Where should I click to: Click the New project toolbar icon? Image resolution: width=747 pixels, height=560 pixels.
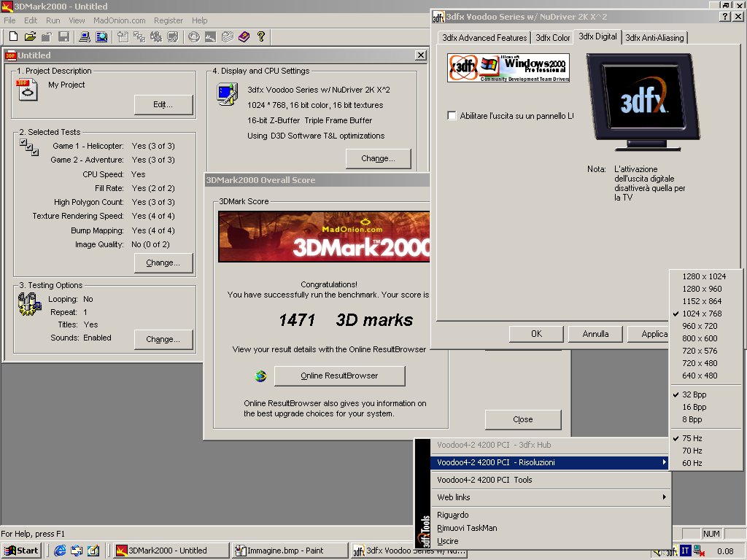[x=12, y=36]
